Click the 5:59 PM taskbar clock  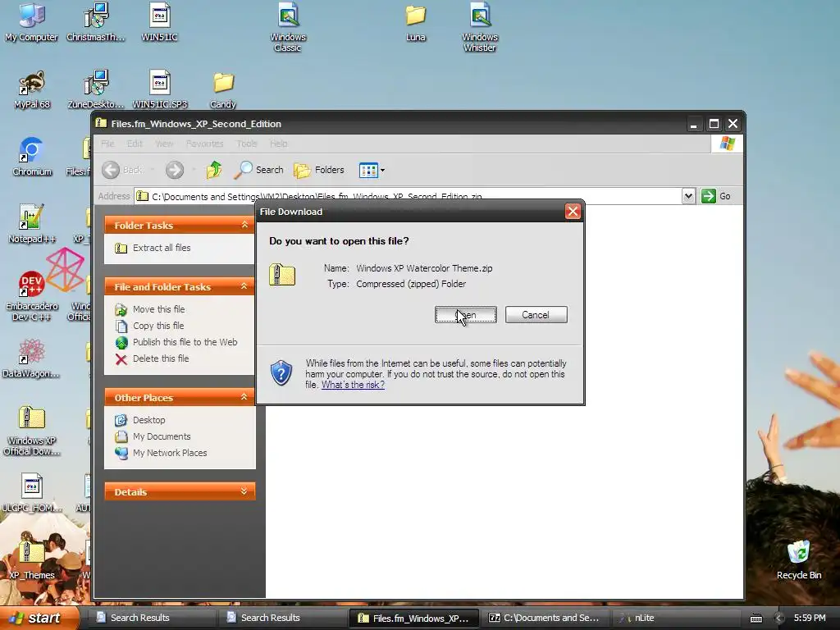[x=810, y=618]
